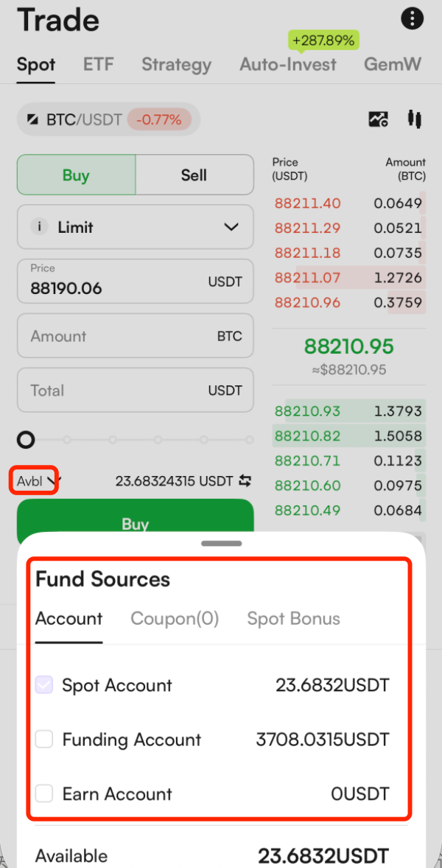Toggle the Spot Account checkbox
Viewport: 442px width, 868px height.
click(x=44, y=685)
